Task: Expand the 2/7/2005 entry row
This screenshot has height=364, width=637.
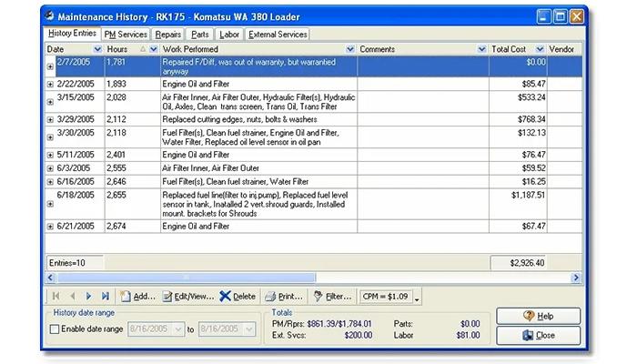Action: click(50, 66)
